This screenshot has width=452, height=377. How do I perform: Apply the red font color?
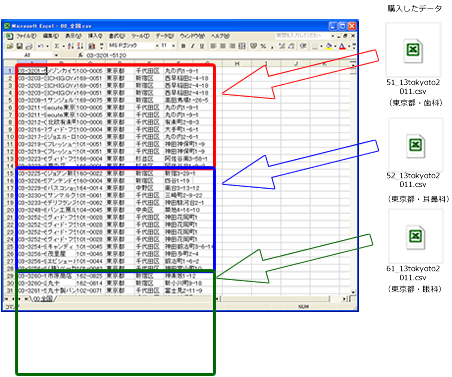click(x=342, y=46)
